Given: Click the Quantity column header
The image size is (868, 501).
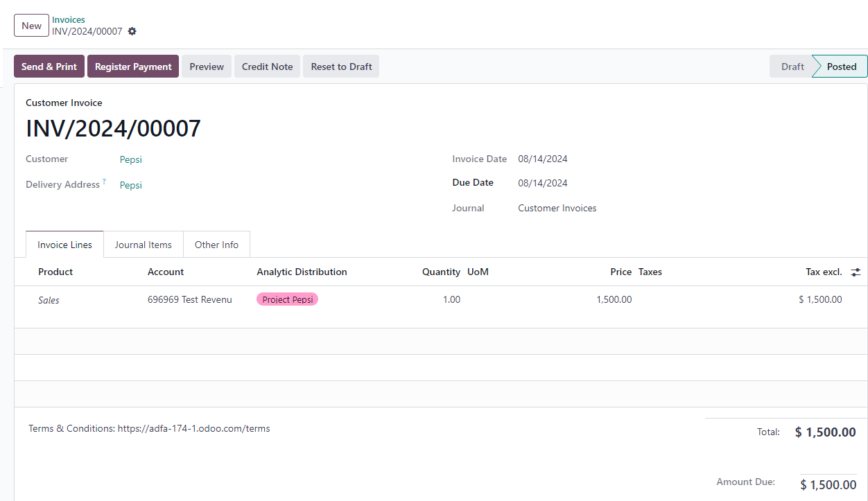Looking at the screenshot, I should (441, 272).
